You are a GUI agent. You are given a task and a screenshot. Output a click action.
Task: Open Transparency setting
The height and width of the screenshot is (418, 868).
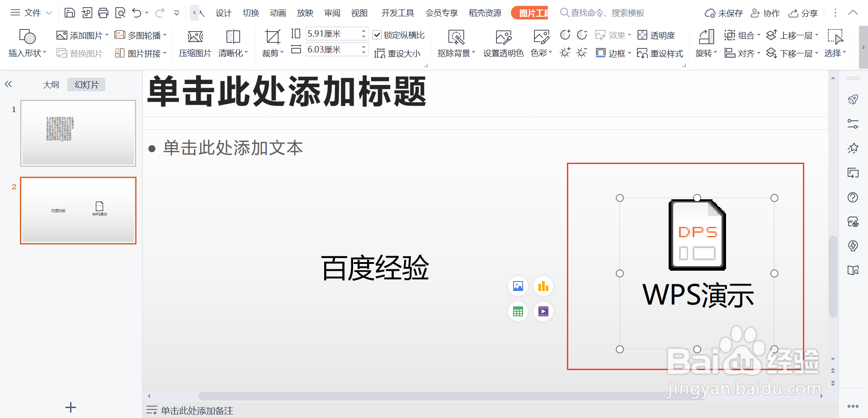[656, 35]
